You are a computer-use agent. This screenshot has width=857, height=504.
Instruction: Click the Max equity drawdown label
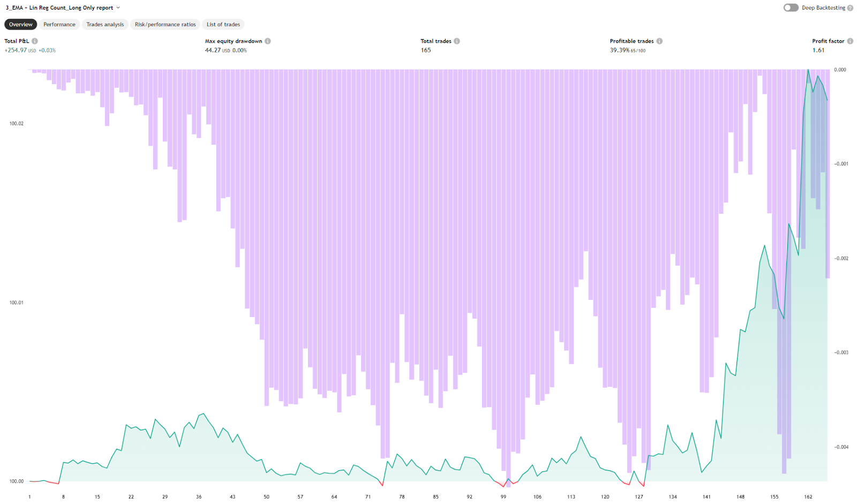[x=234, y=41]
